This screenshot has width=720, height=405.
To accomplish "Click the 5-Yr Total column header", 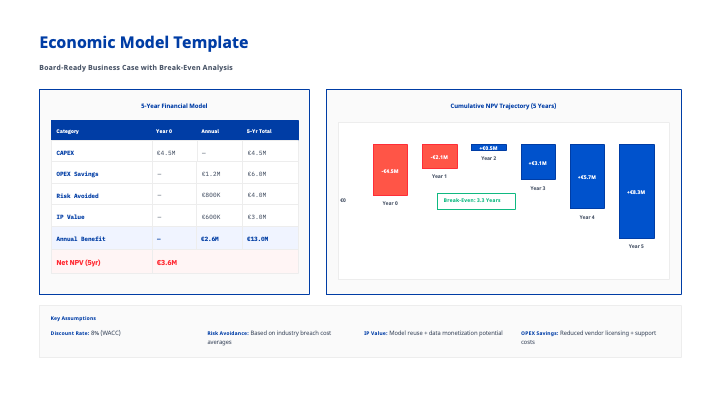I will (260, 131).
